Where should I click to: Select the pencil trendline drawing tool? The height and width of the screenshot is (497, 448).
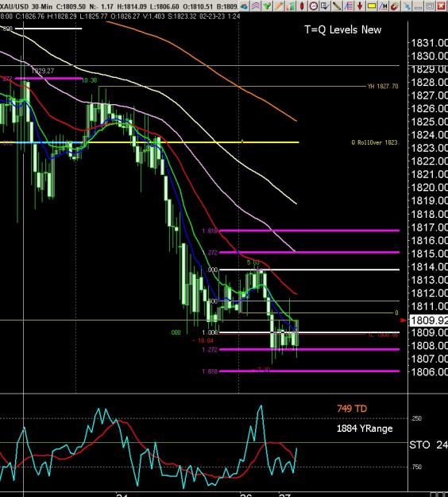click(337, 6)
